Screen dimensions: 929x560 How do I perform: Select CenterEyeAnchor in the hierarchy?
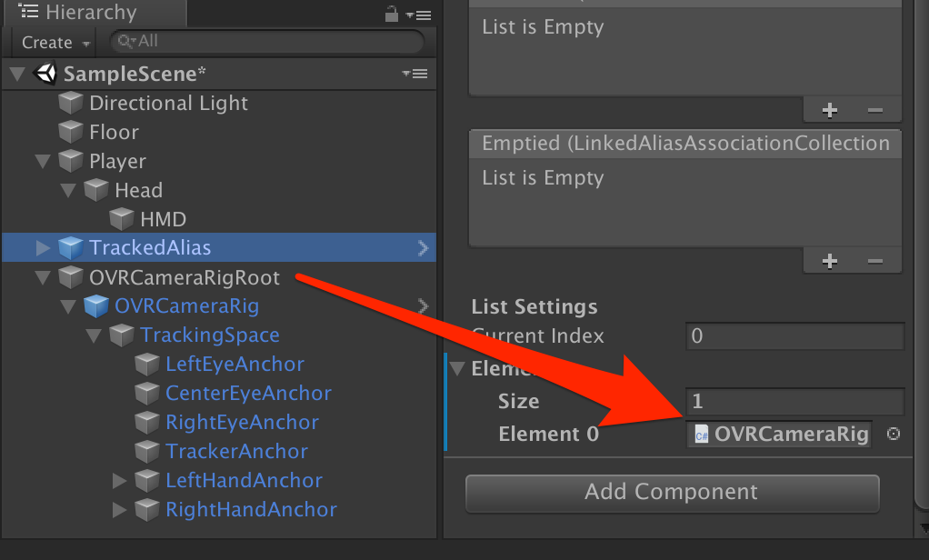[x=247, y=393]
